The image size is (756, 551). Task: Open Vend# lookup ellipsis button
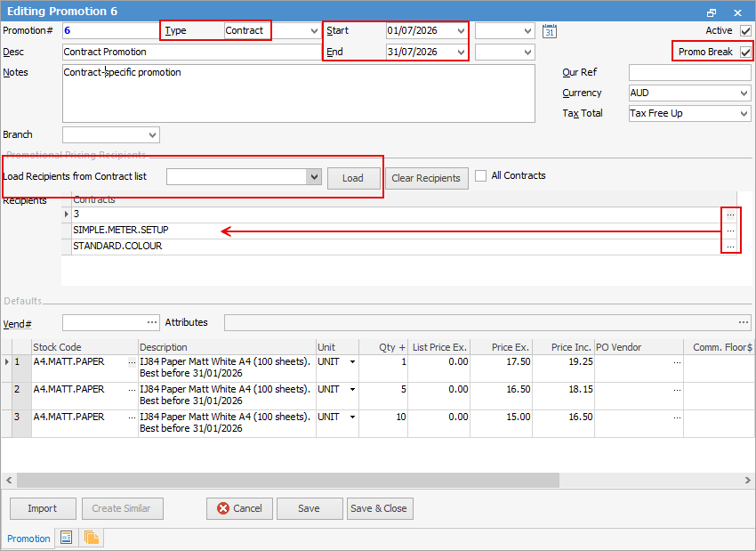(x=152, y=322)
